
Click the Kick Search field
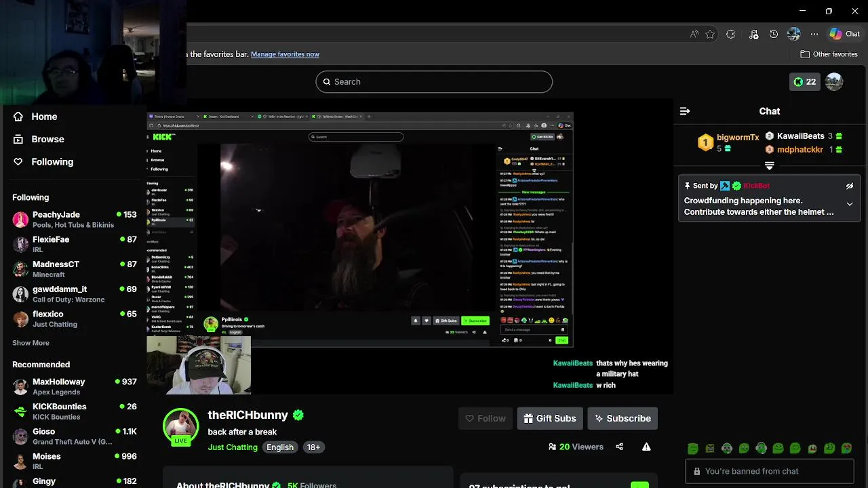point(434,81)
